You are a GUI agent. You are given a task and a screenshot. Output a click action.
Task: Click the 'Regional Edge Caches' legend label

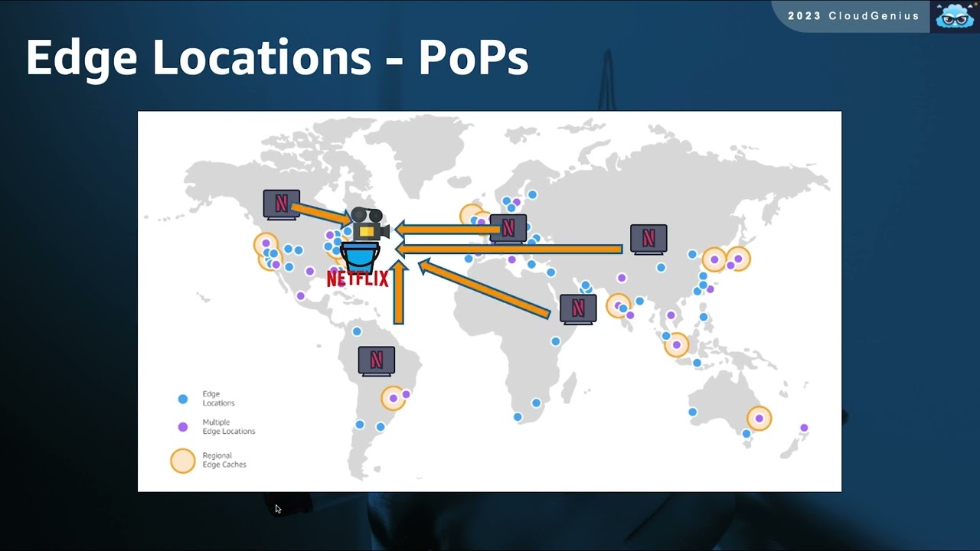[x=224, y=460]
